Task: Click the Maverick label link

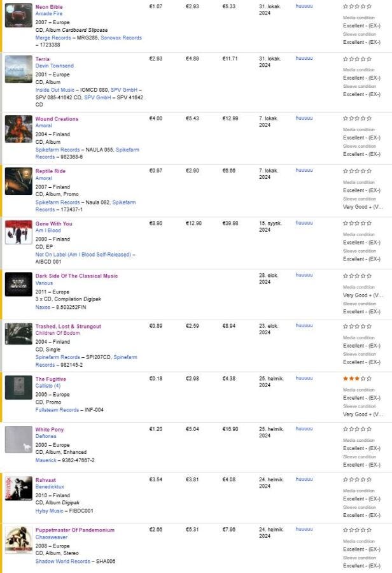Action: point(46,460)
